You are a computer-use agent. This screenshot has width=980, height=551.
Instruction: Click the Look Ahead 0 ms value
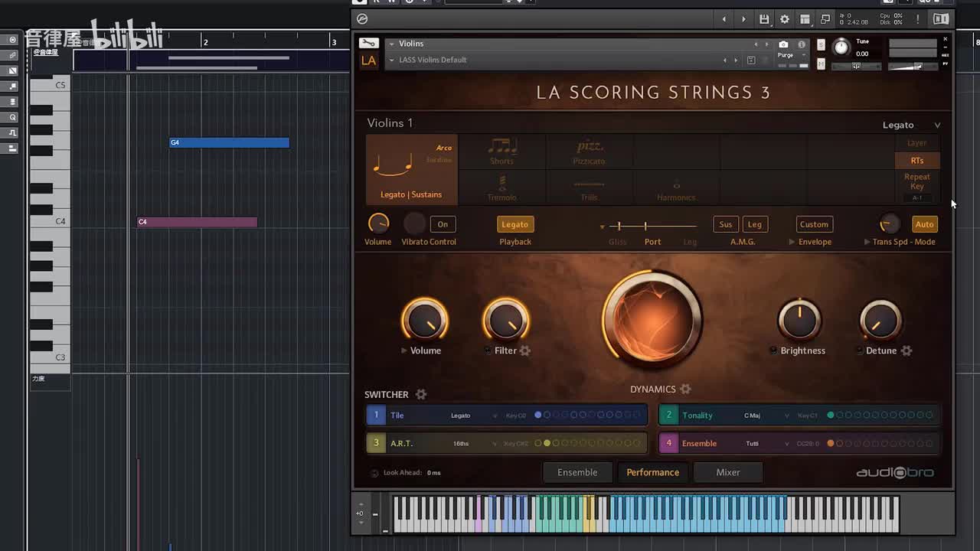coord(434,473)
